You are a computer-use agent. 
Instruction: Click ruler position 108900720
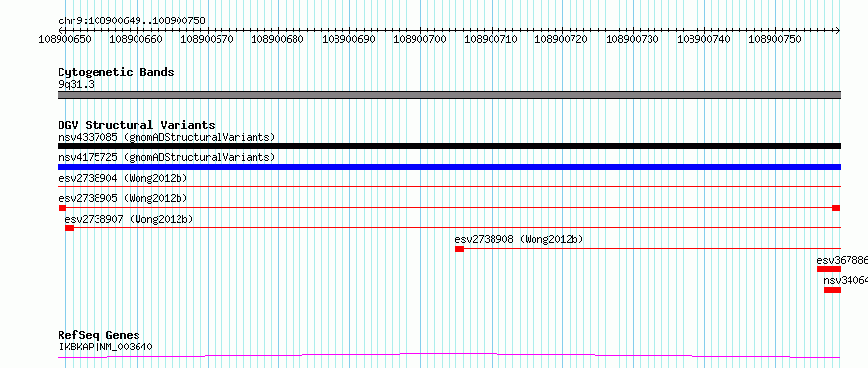[x=562, y=40]
